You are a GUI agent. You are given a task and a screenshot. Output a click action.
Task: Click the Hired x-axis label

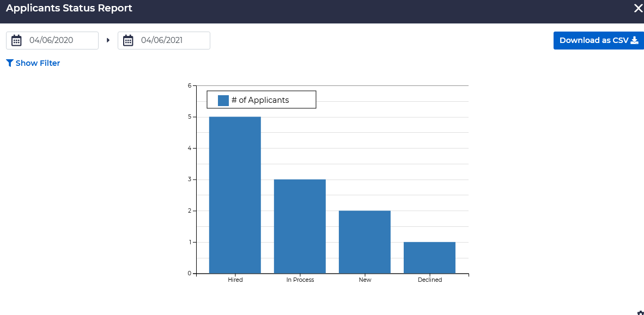tap(235, 280)
